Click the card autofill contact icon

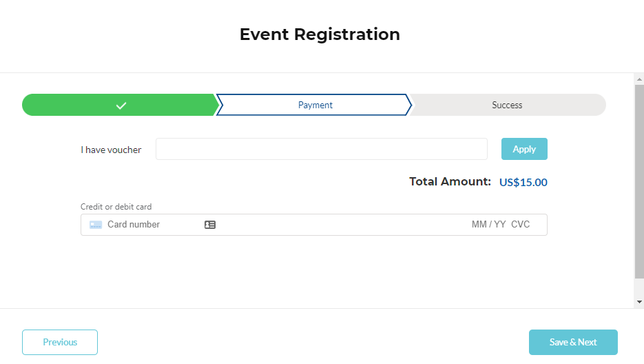tap(210, 225)
